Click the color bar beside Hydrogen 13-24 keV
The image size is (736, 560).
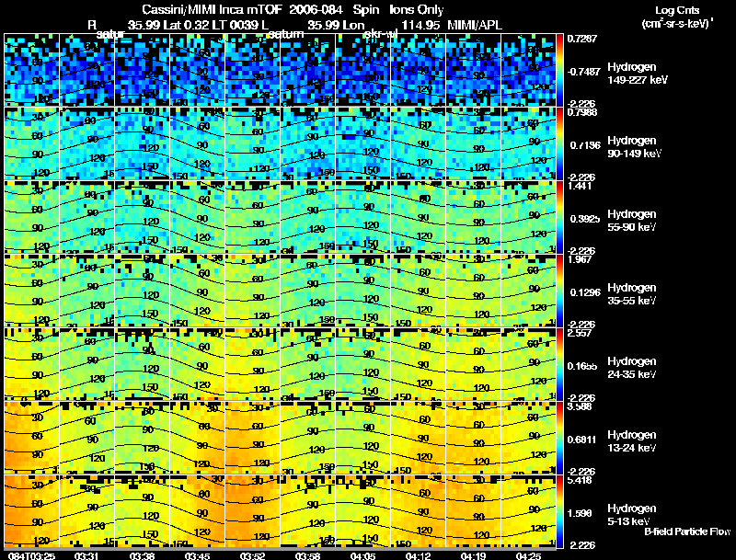pyautogui.click(x=559, y=439)
